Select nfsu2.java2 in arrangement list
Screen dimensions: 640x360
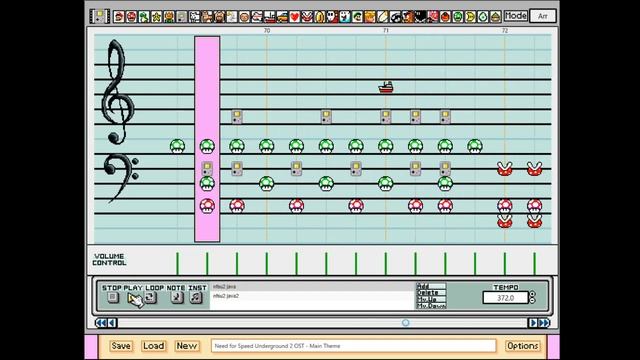[x=312, y=296]
